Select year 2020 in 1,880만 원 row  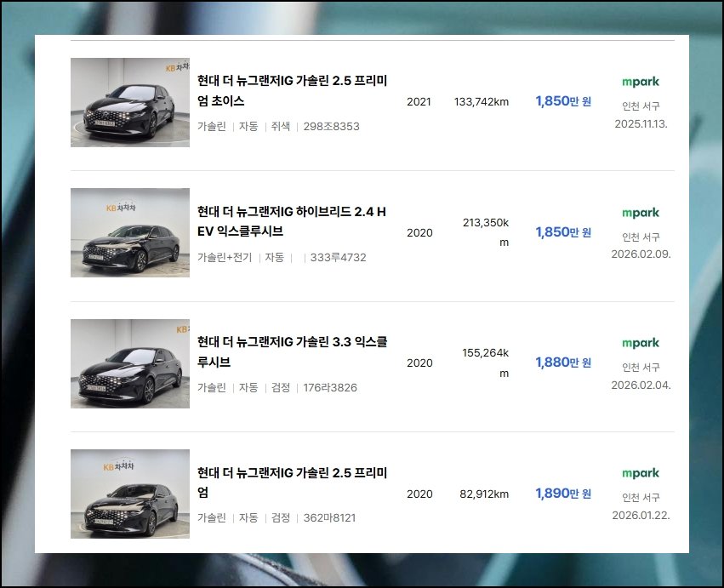click(419, 363)
